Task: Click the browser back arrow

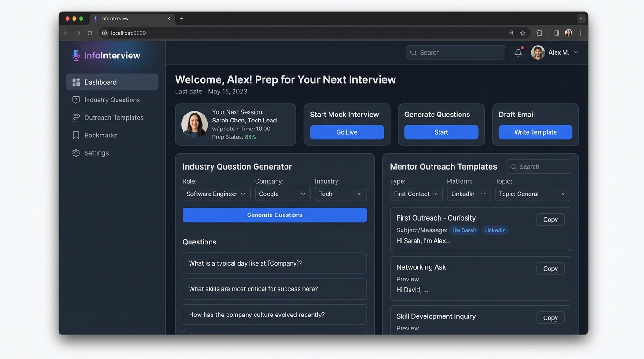Action: point(66,33)
